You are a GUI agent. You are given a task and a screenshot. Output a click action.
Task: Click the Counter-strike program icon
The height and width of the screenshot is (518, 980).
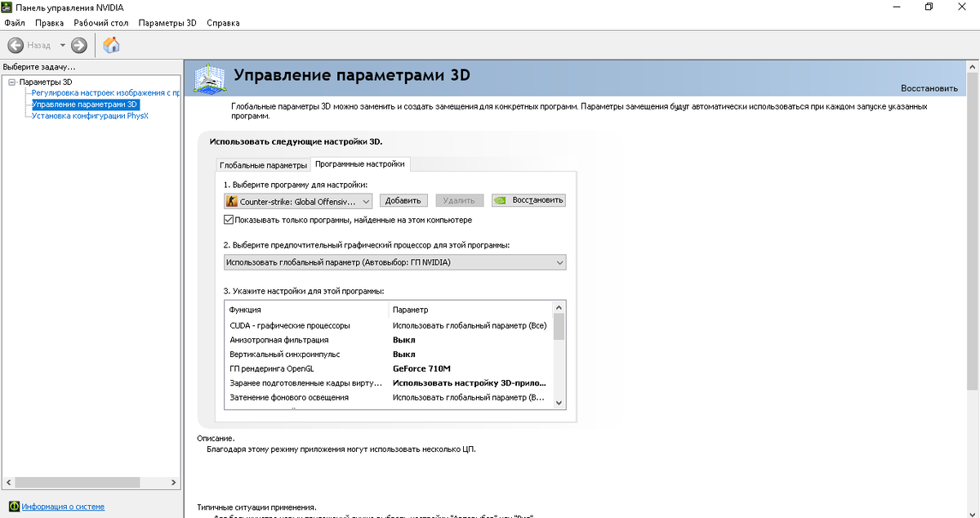[x=232, y=201]
